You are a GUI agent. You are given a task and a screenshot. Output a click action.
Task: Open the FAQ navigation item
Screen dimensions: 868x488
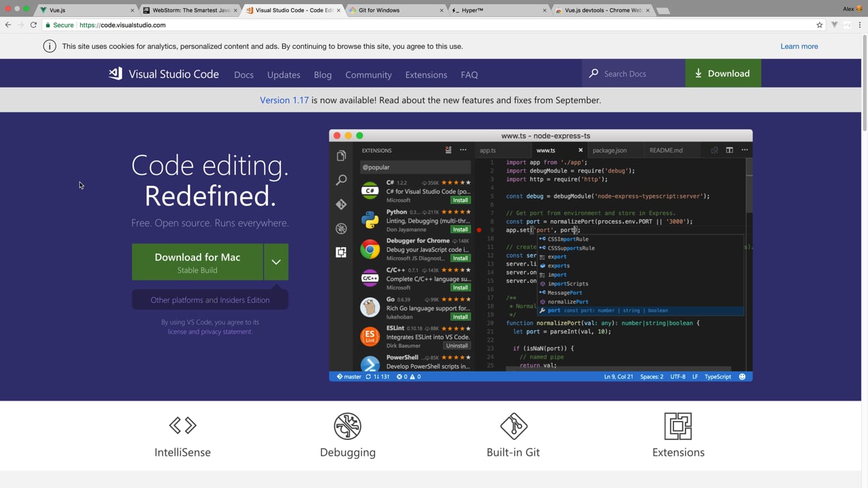coord(469,75)
